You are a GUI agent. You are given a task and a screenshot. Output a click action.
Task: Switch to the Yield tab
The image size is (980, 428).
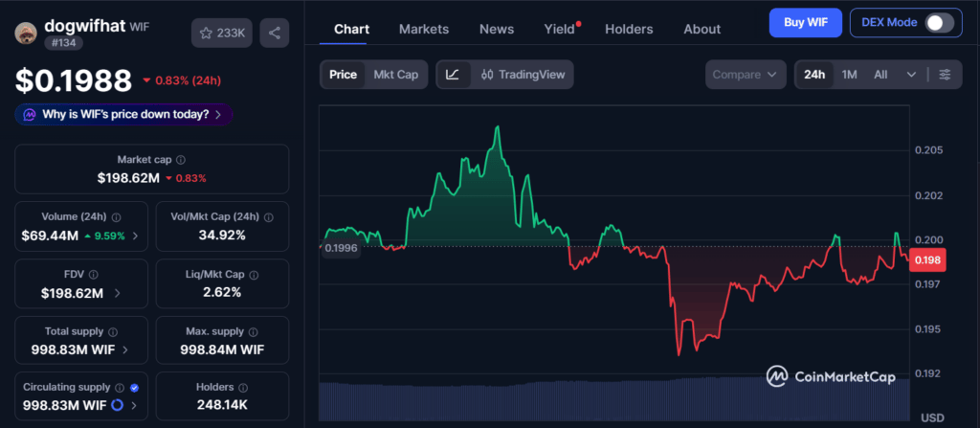(x=559, y=29)
